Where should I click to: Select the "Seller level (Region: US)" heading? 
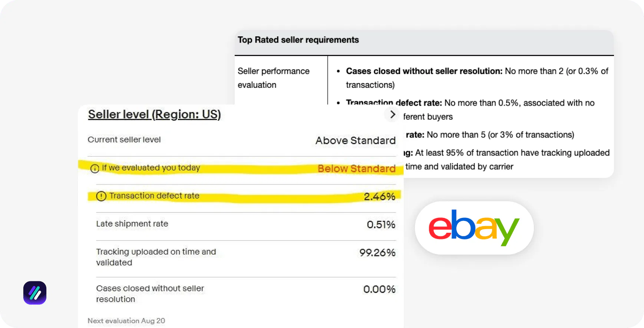pyautogui.click(x=154, y=114)
